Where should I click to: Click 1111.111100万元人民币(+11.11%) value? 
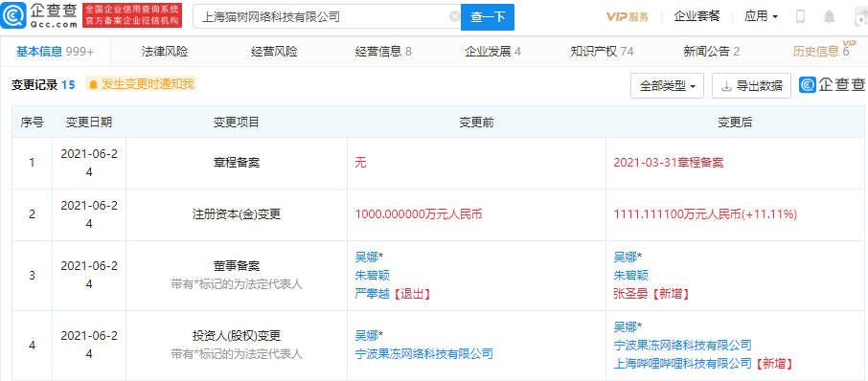pos(705,214)
